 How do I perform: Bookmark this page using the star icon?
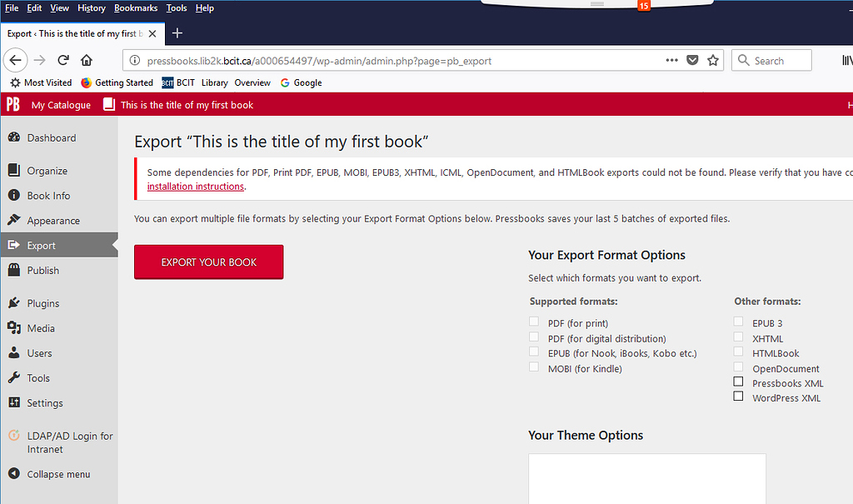(x=713, y=60)
